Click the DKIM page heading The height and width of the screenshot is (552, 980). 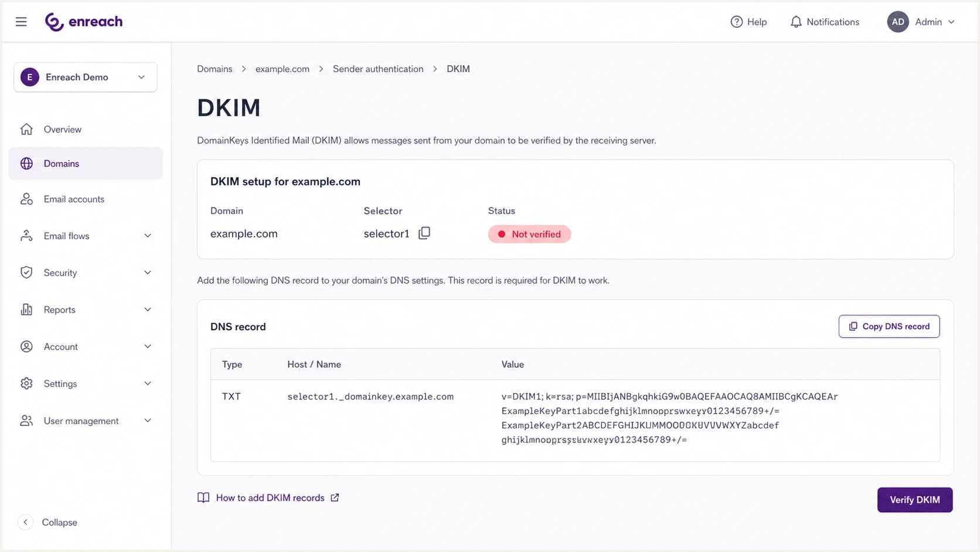(229, 107)
